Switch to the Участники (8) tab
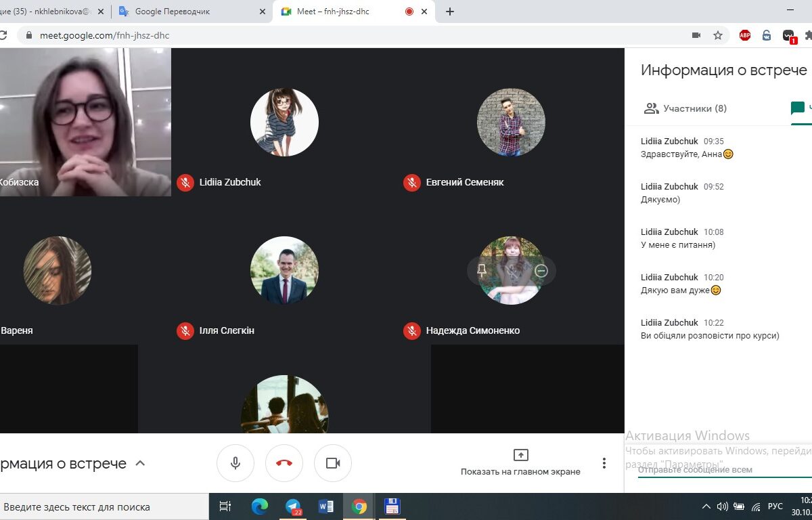The height and width of the screenshot is (520, 812). tap(685, 108)
